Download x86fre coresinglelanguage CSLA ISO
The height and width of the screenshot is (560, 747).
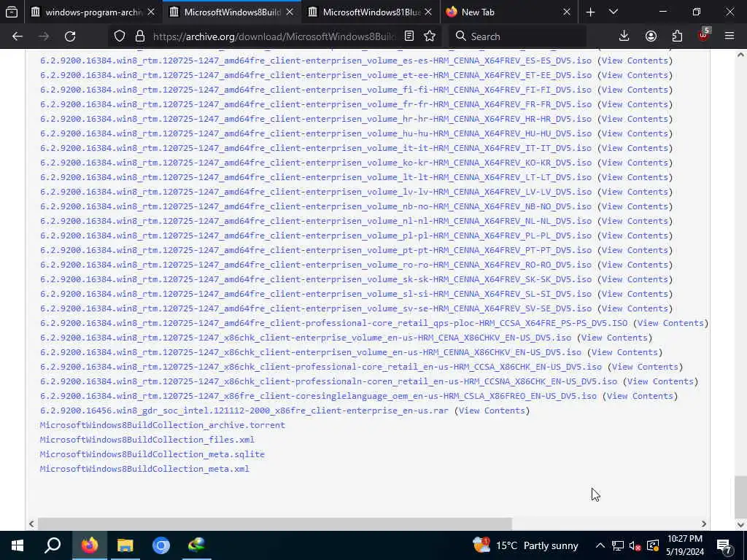[318, 396]
